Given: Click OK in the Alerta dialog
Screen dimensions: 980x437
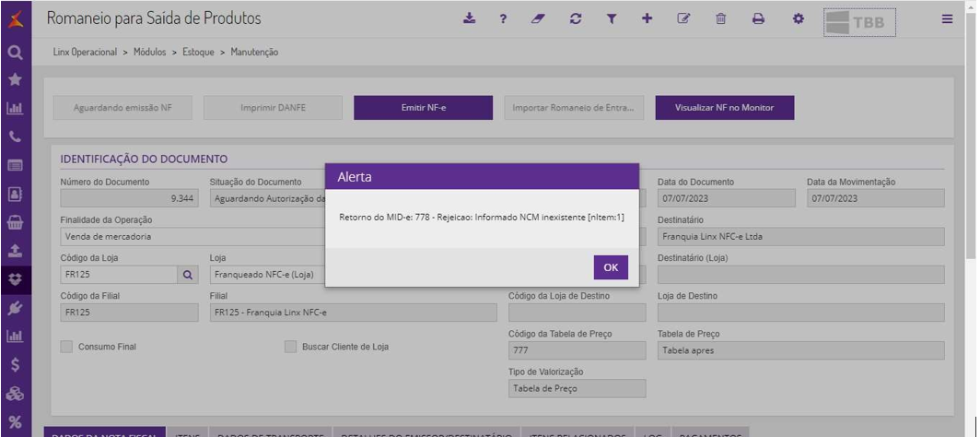Looking at the screenshot, I should click(x=611, y=267).
